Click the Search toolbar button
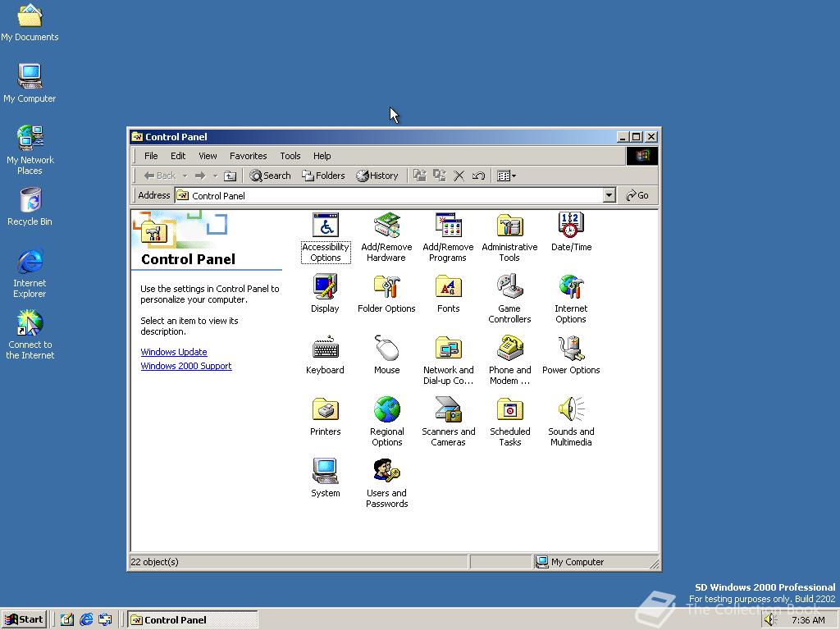Image resolution: width=840 pixels, height=630 pixels. pos(270,176)
